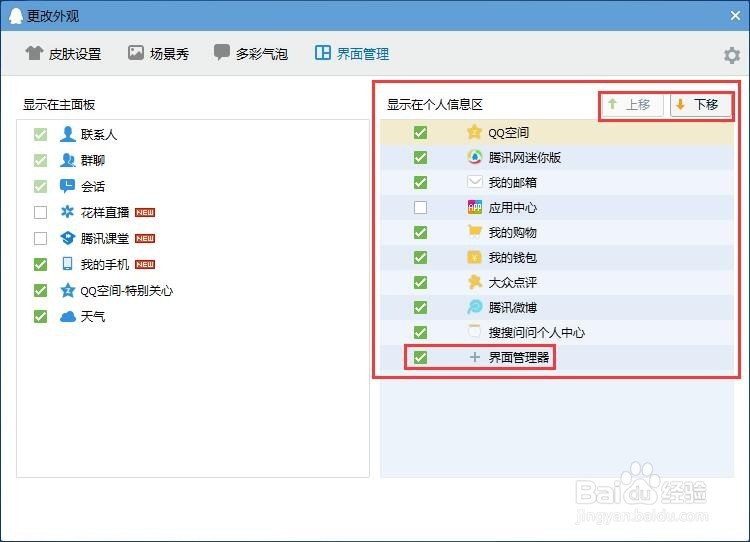This screenshot has height=542, width=750.
Task: Click the 上移 move-up button
Action: (x=632, y=104)
